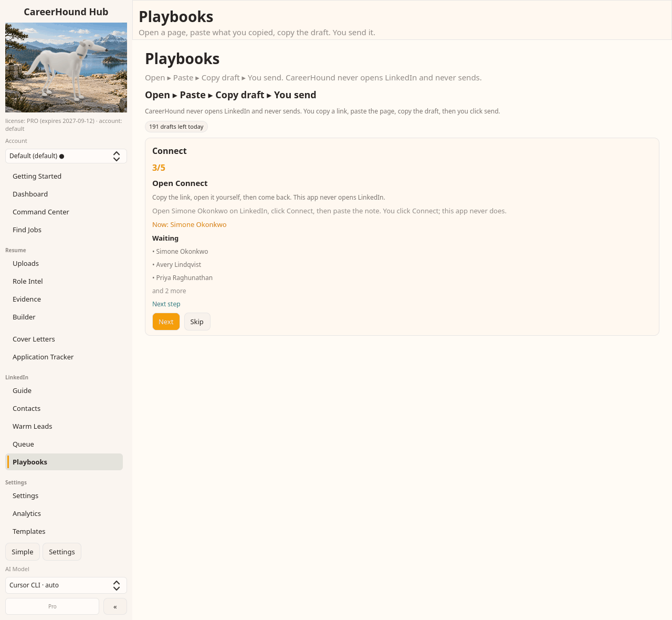Open the LinkedIn Guide page
672x620 pixels.
pos(64,390)
